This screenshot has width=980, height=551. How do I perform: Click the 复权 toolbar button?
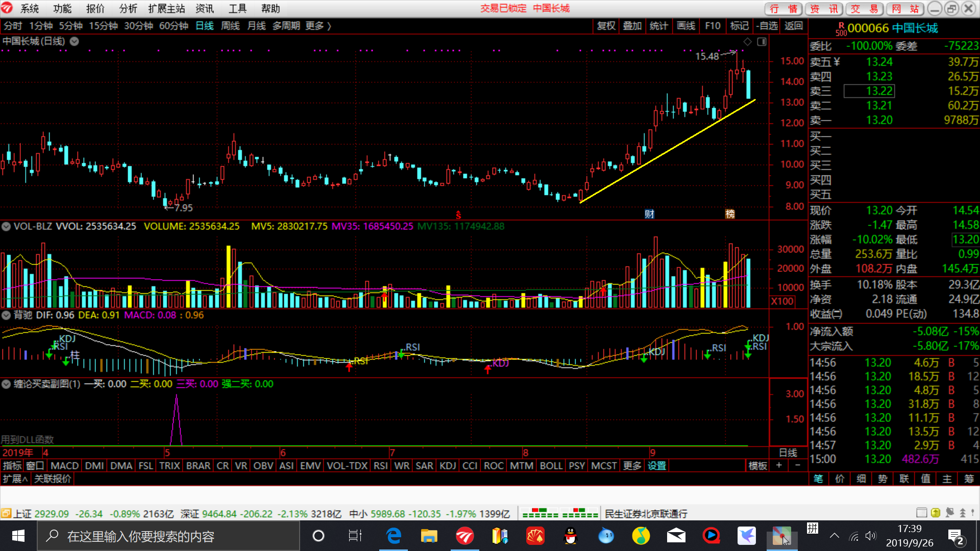click(x=606, y=26)
